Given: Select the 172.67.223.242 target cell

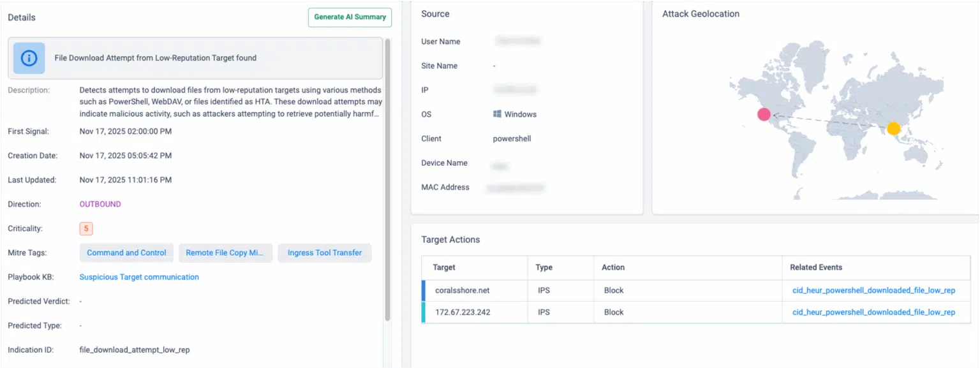Looking at the screenshot, I should (x=462, y=312).
